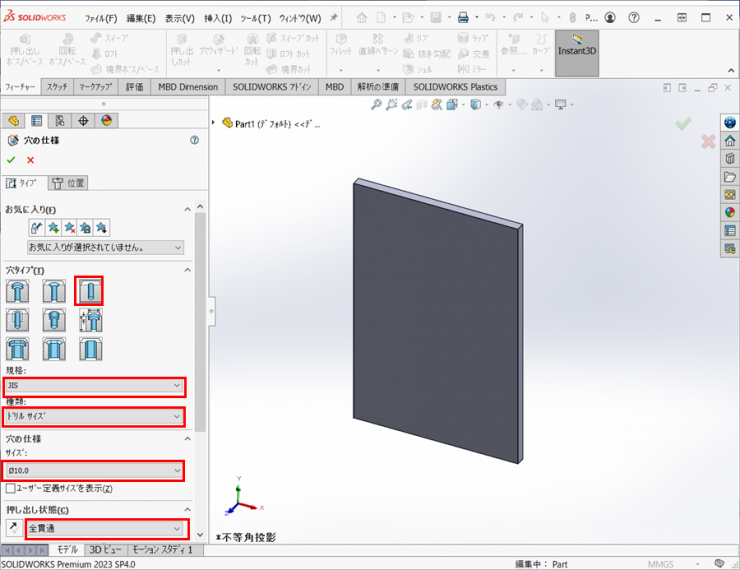The image size is (740, 570).
Task: Open the Appearances tab in the right task pane
Action: 730,212
